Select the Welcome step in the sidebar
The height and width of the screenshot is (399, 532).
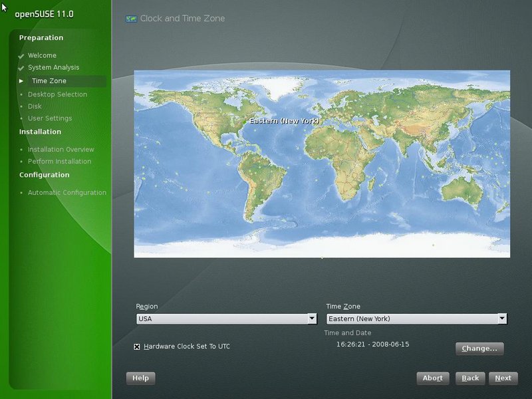[x=42, y=55]
